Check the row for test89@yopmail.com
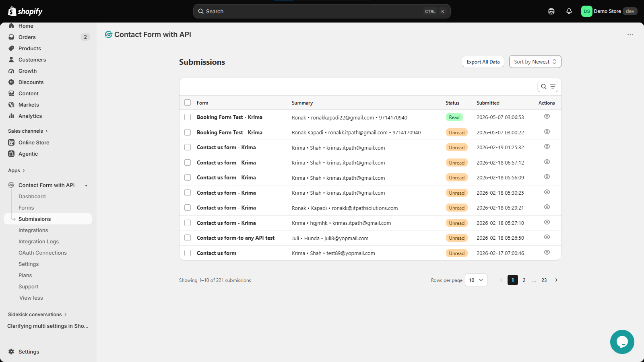 click(188, 253)
